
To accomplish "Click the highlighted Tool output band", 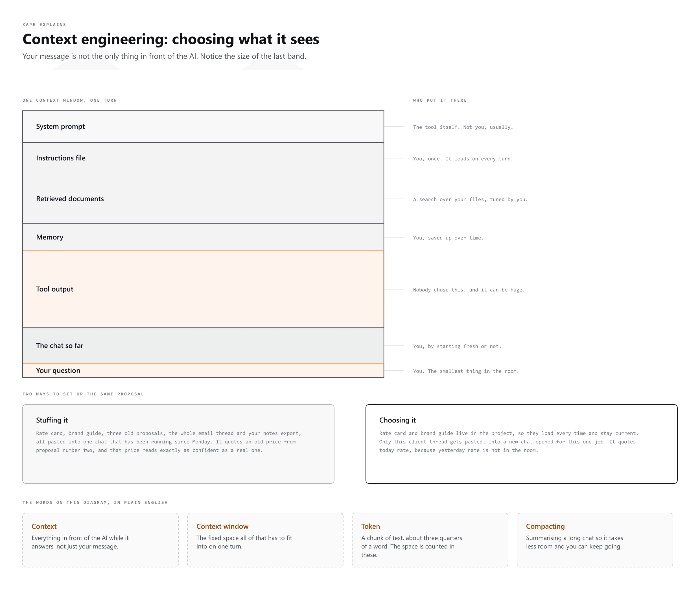I will 203,289.
